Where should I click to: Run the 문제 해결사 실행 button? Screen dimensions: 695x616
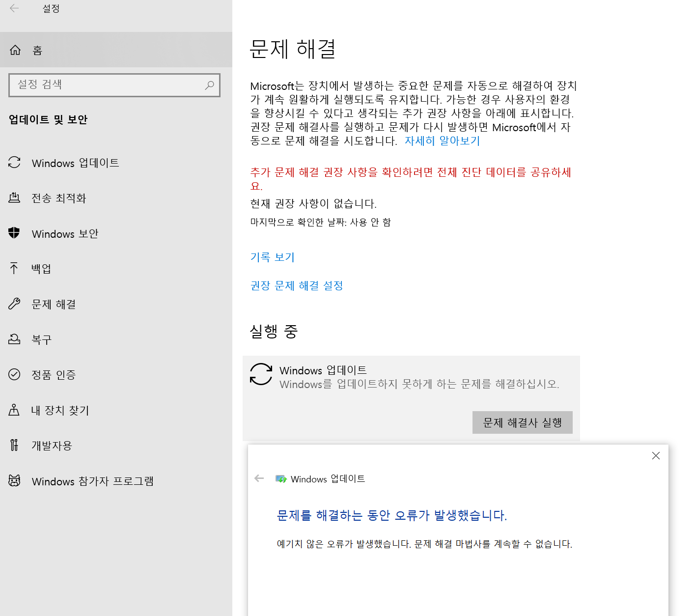coord(522,422)
